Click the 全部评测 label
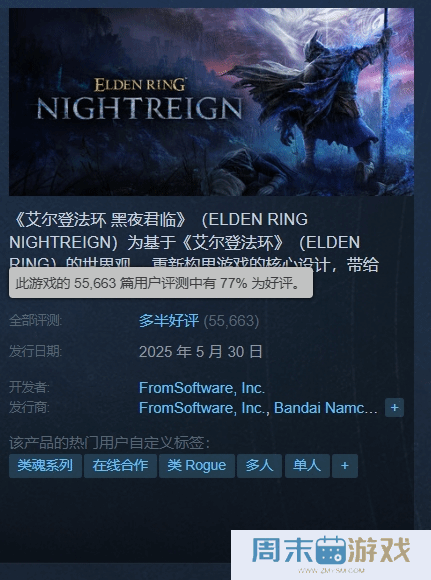This screenshot has width=431, height=580. pos(36,320)
